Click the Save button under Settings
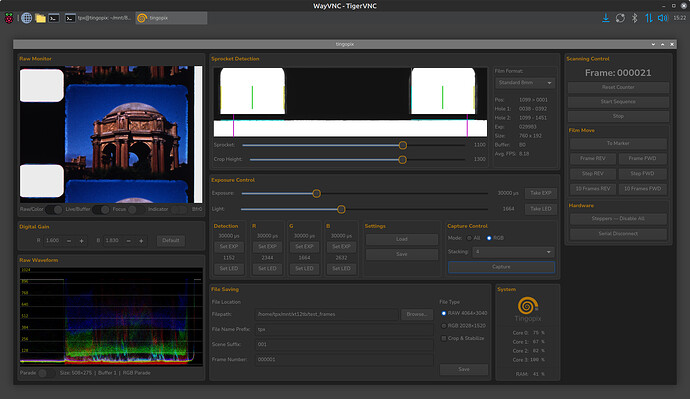Viewport: 690px width, 399px height. pyautogui.click(x=402, y=254)
